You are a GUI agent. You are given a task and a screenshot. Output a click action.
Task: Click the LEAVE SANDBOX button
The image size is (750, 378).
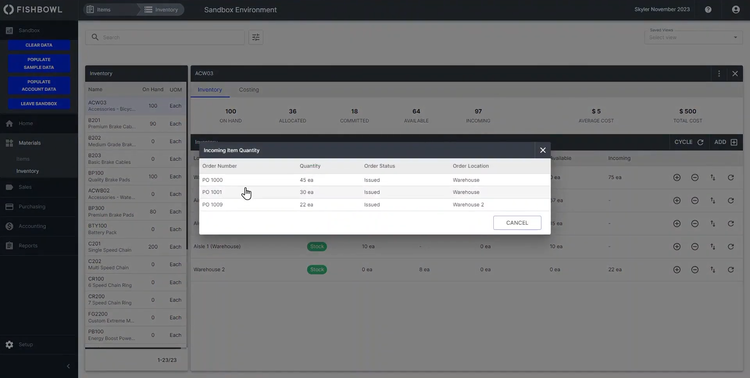(x=39, y=103)
